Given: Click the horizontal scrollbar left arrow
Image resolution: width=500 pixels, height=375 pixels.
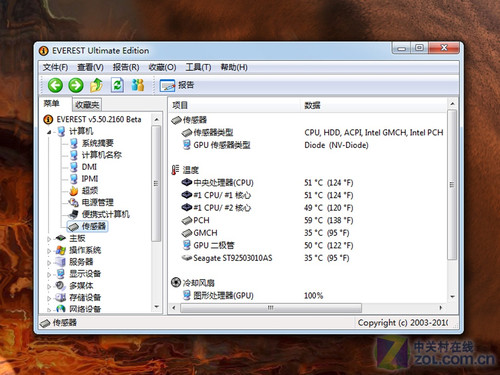Looking at the screenshot, I should [x=174, y=308].
